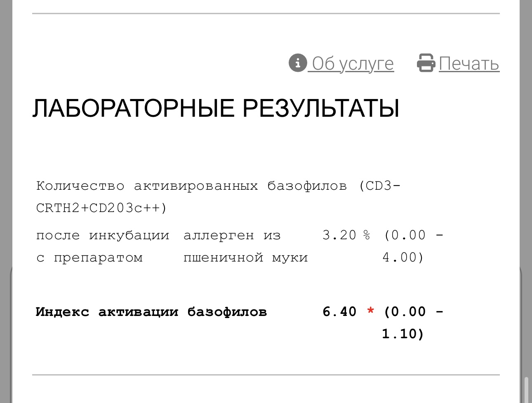The width and height of the screenshot is (532, 403).
Task: Click the "Печать" link
Action: [469, 64]
